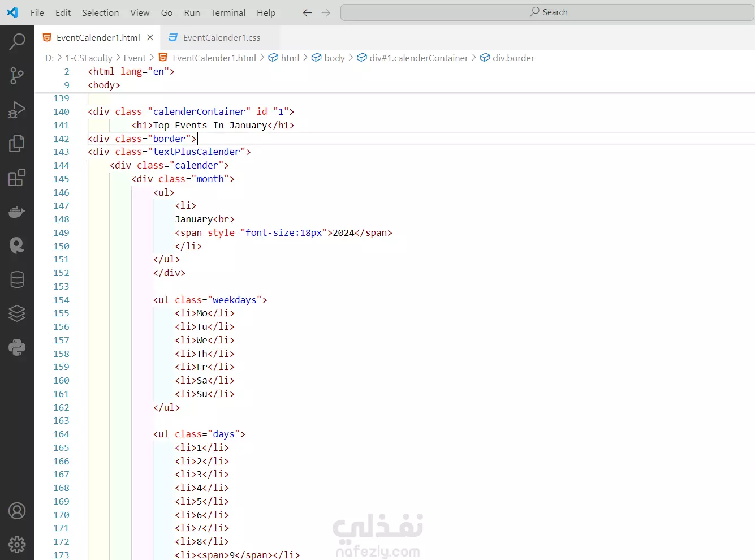
Task: Open the Search view in activity bar
Action: click(17, 41)
